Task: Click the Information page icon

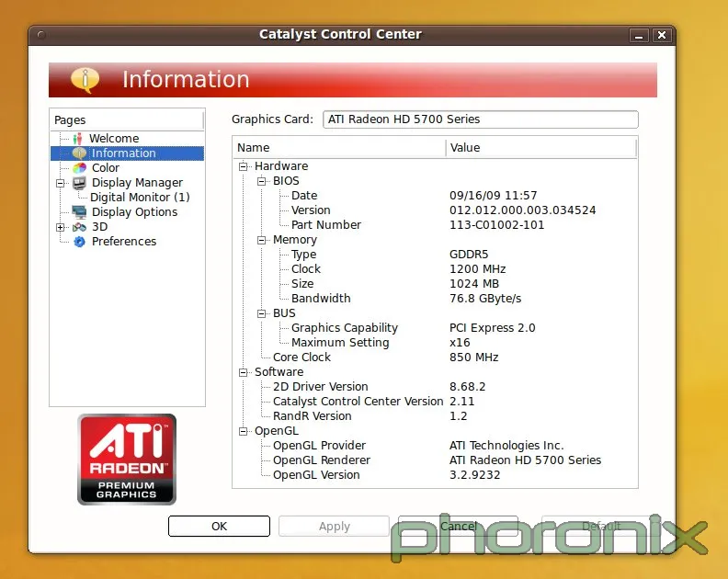Action: coord(79,153)
